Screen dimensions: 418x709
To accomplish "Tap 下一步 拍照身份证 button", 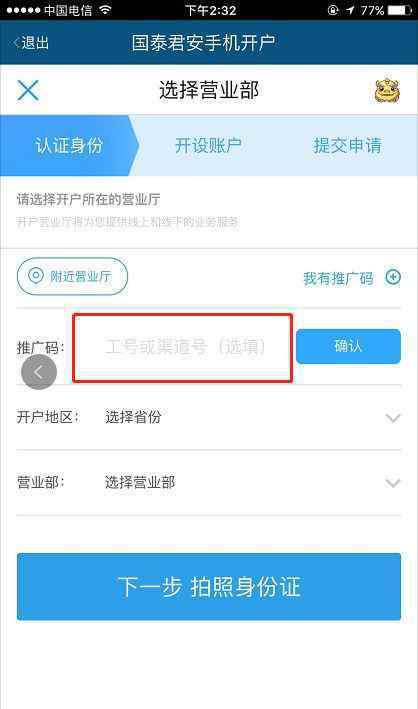I will click(x=209, y=586).
